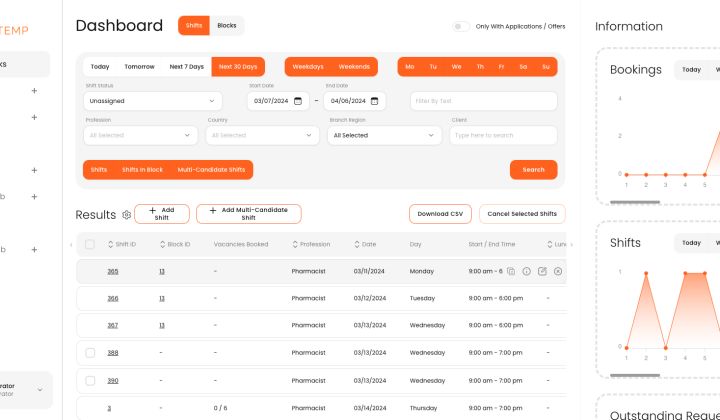Select the Shifts tab beside Dashboard
The height and width of the screenshot is (420, 720).
pyautogui.click(x=194, y=26)
